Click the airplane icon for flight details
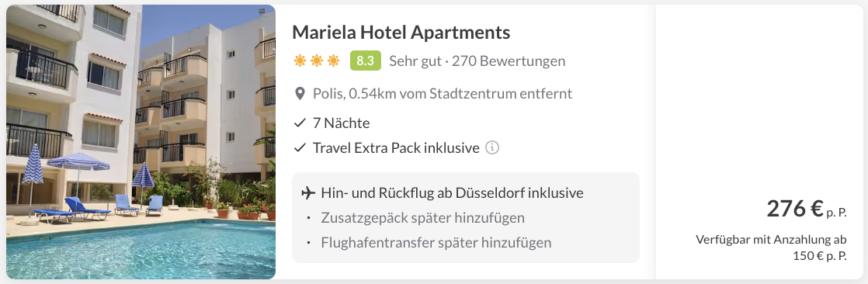Viewport: 868px width, 284px height. coord(307,193)
